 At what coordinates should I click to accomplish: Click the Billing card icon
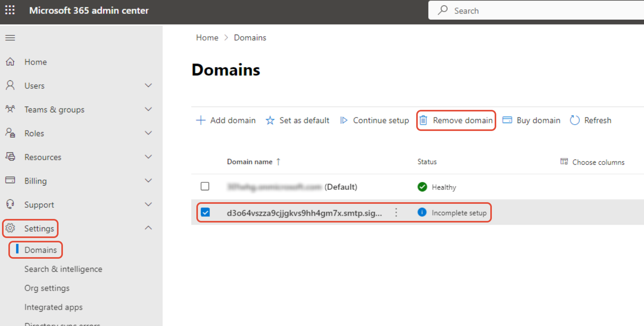coord(10,180)
